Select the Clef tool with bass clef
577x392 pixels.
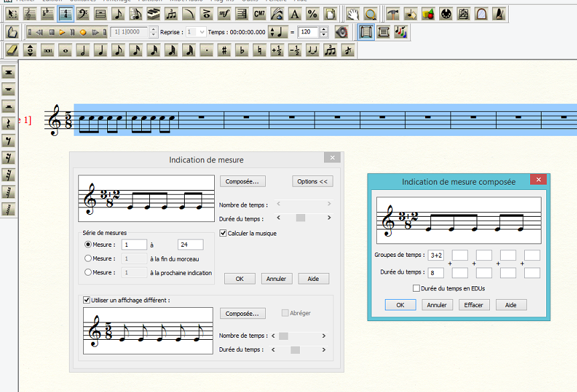pyautogui.click(x=84, y=13)
